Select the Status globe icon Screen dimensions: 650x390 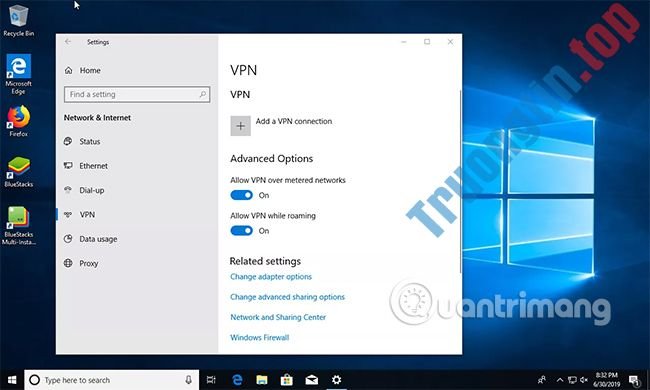pos(68,141)
